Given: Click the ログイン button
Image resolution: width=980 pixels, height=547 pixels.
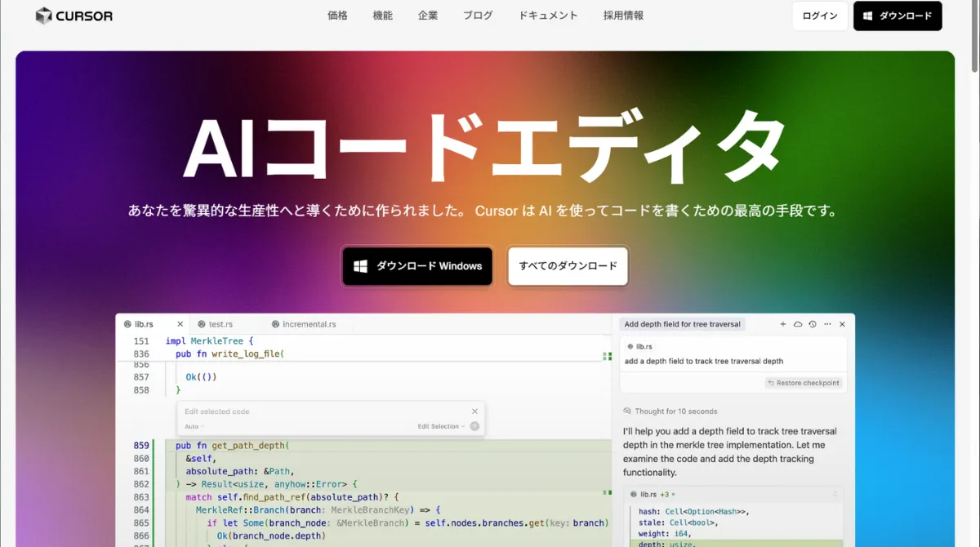Looking at the screenshot, I should tap(820, 16).
